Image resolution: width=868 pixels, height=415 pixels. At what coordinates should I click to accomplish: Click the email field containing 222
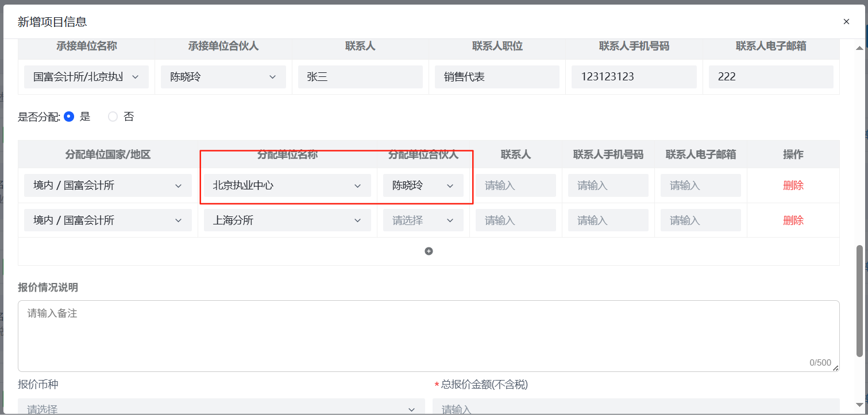tap(770, 77)
